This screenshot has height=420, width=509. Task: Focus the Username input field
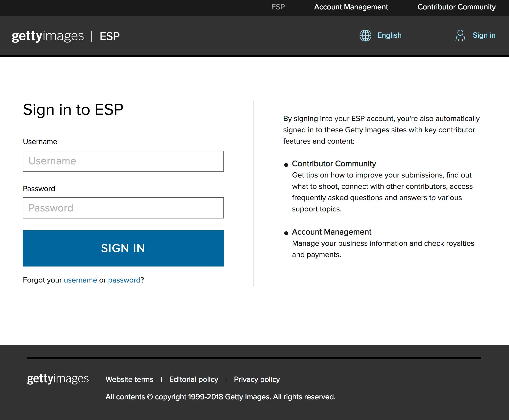[x=123, y=161]
